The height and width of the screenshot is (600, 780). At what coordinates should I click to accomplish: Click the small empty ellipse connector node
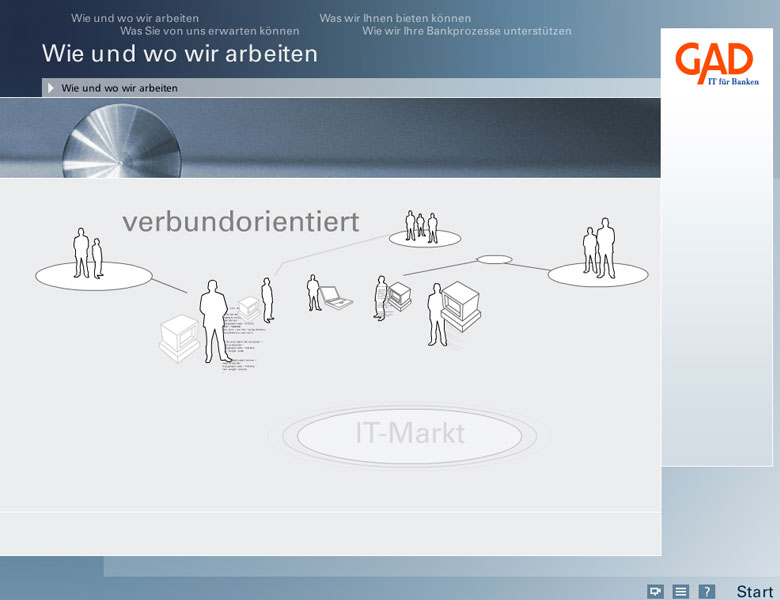(x=494, y=260)
